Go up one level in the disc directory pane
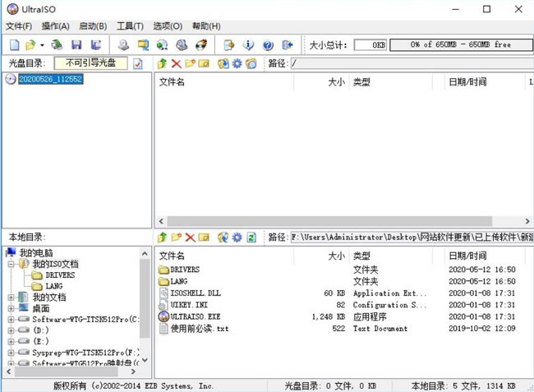 [162, 63]
